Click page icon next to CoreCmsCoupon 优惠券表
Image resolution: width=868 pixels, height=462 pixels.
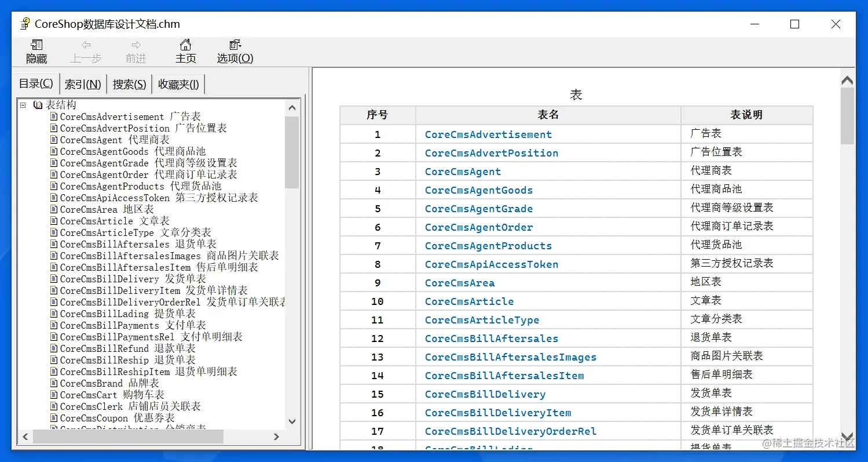coord(54,418)
